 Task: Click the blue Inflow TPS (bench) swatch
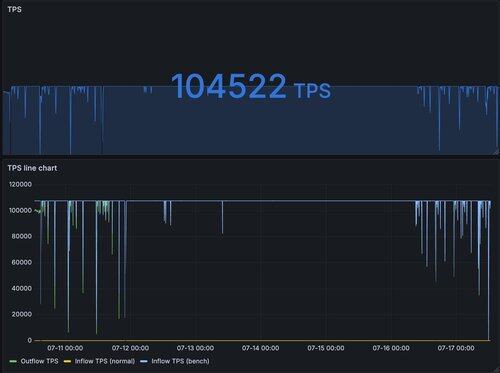[x=144, y=361]
